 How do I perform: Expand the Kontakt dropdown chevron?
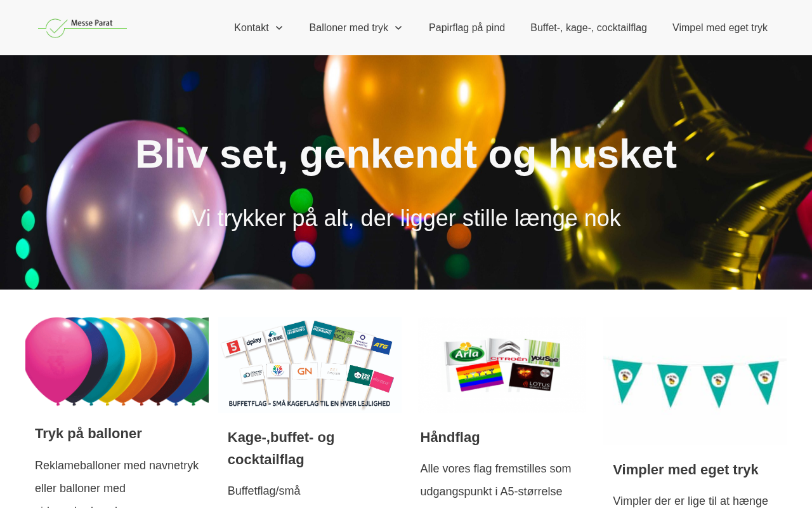pyautogui.click(x=279, y=28)
